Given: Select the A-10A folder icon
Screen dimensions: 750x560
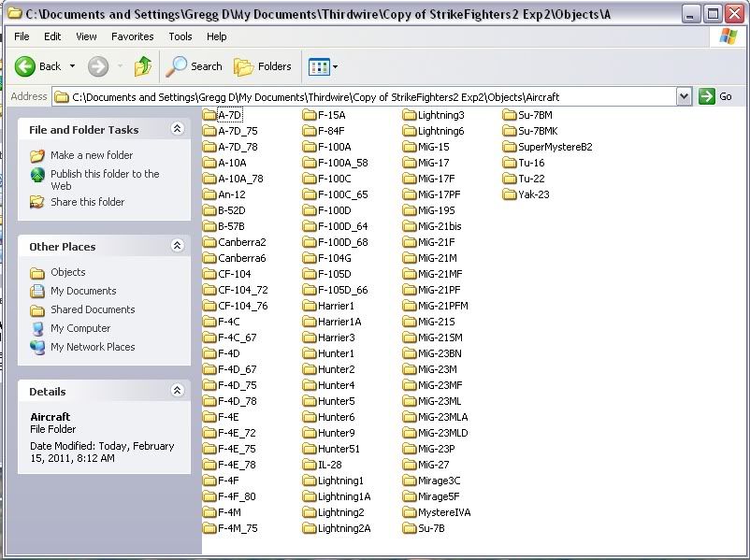Looking at the screenshot, I should tap(209, 163).
